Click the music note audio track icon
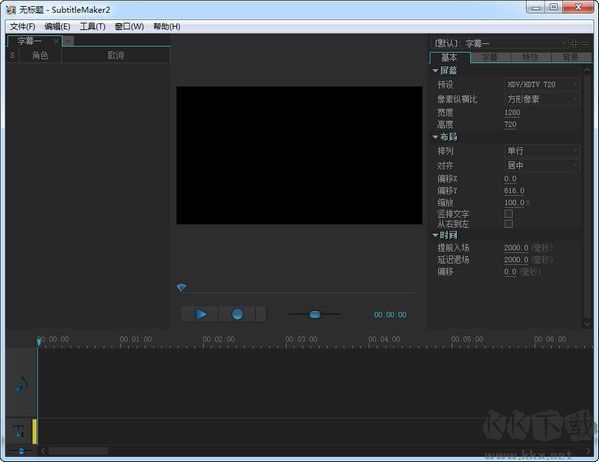 coord(21,384)
